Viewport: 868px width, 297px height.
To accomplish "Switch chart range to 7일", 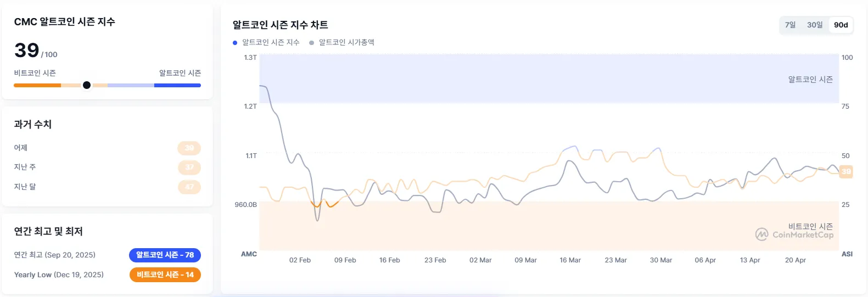I will coord(790,25).
